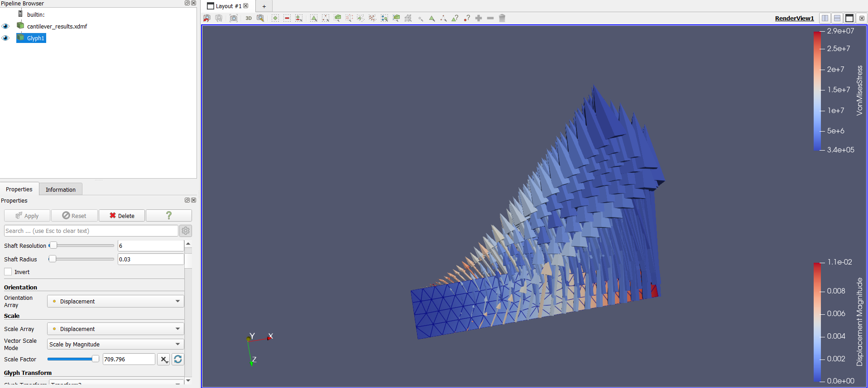
Task: Switch to the Information tab
Action: pos(61,189)
